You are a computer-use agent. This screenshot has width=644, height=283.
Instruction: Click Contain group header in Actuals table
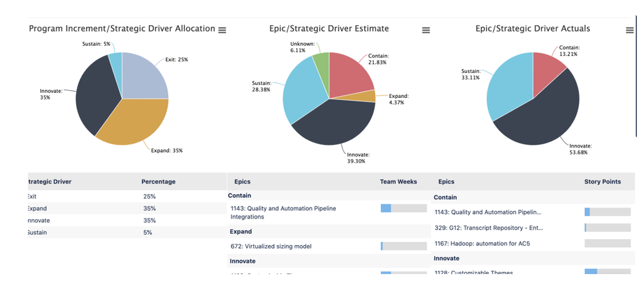coord(445,197)
